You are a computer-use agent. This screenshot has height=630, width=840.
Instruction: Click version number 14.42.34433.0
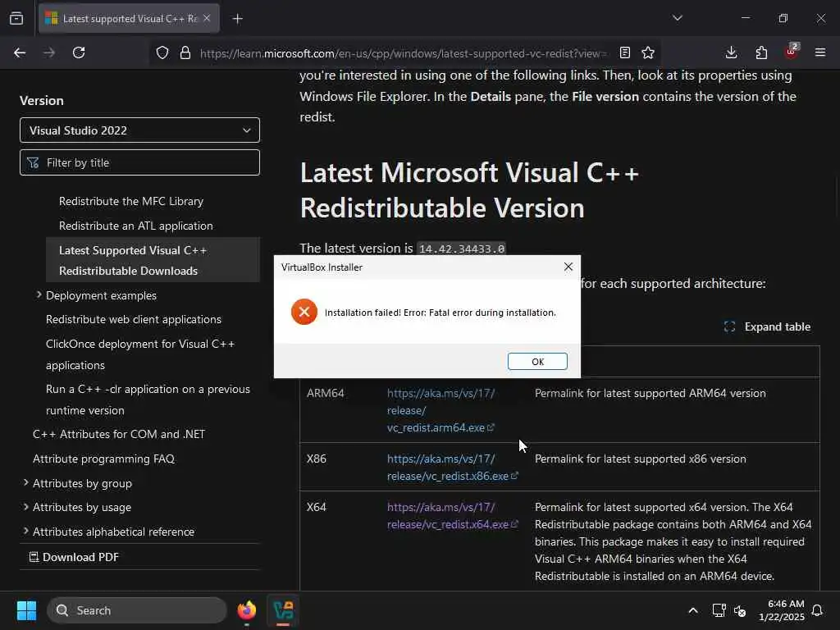point(462,249)
